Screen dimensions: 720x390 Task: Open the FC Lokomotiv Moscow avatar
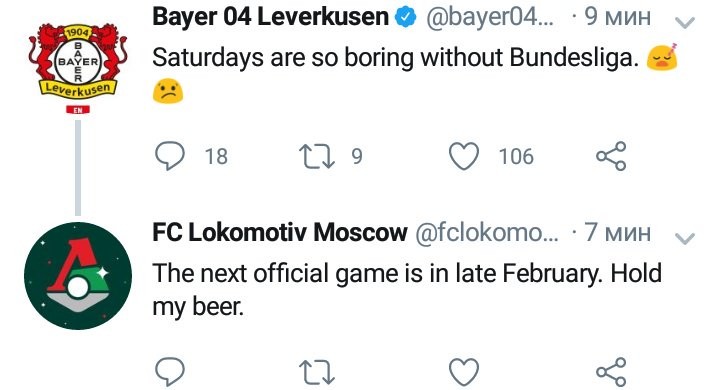[78, 276]
